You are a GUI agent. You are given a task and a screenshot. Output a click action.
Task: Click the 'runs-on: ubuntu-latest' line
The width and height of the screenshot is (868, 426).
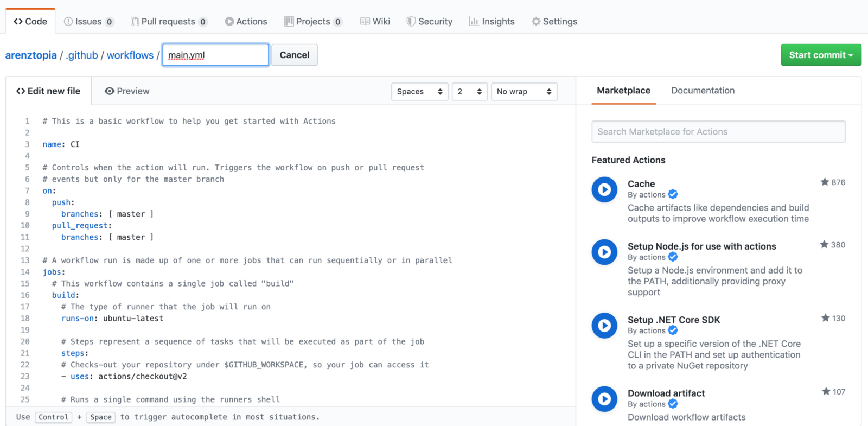112,319
